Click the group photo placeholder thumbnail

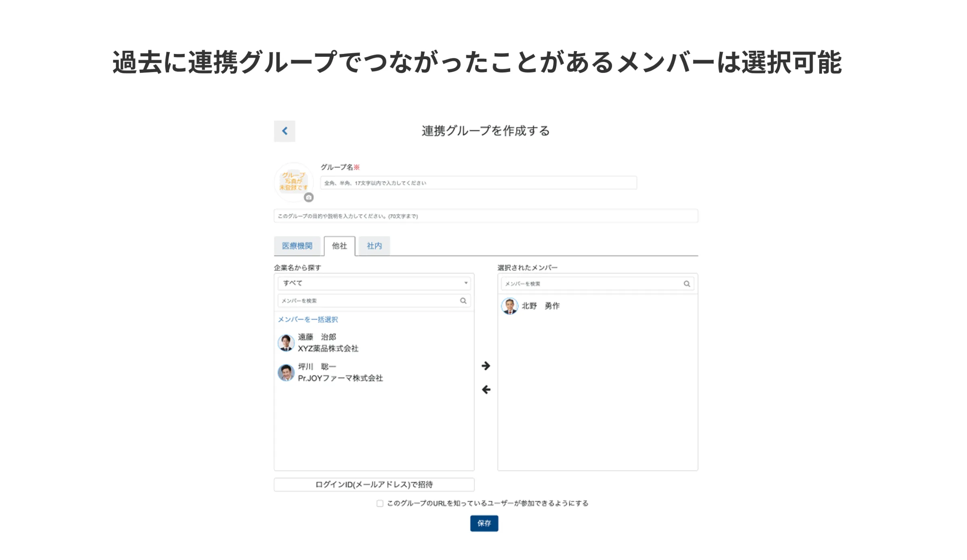tap(293, 181)
